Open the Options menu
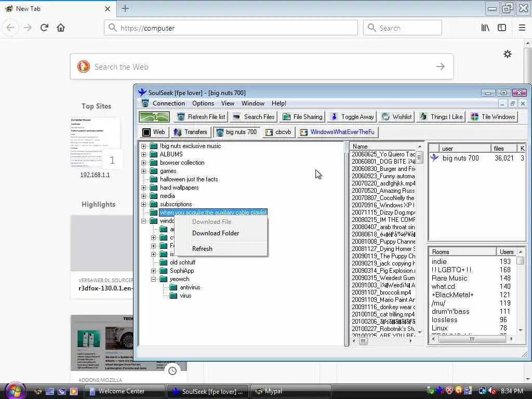Screen dimensions: 532x399 [203, 103]
